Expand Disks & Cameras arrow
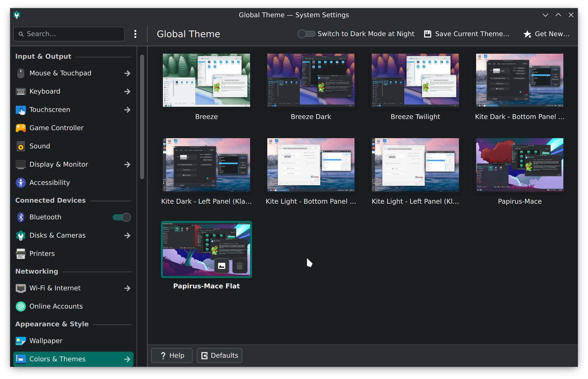The width and height of the screenshot is (588, 379). (x=127, y=235)
